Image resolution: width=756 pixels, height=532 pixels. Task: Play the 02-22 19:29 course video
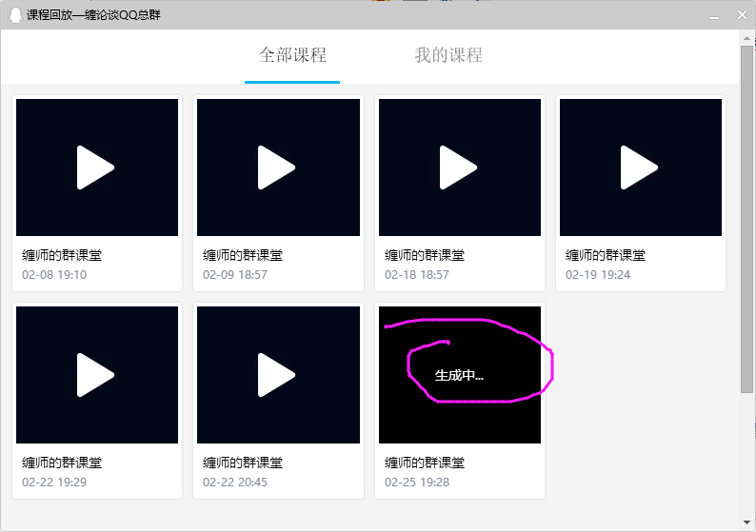tap(97, 375)
